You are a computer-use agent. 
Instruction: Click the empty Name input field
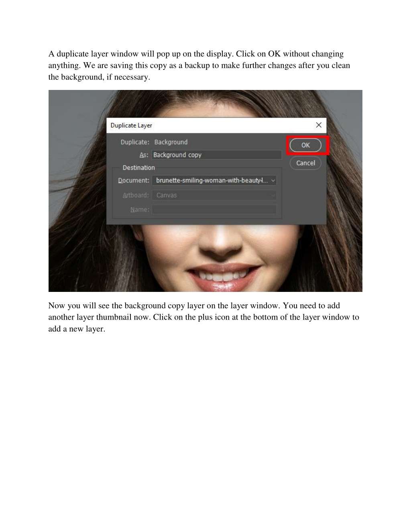click(x=214, y=210)
